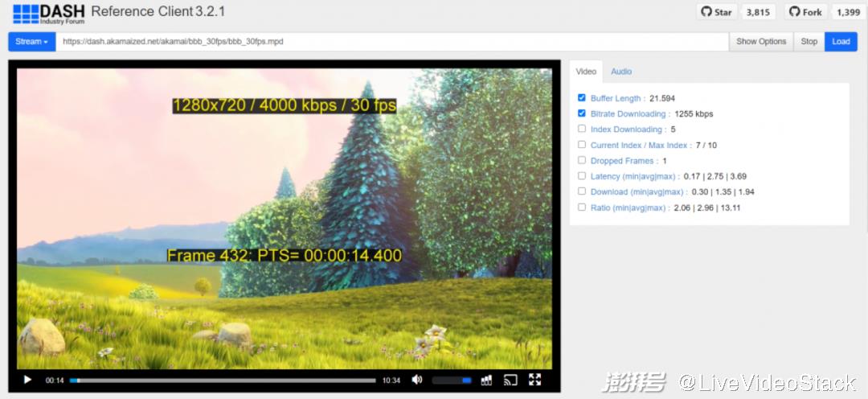The image size is (868, 399).
Task: Enter fullscreen with the expand icon
Action: [534, 380]
